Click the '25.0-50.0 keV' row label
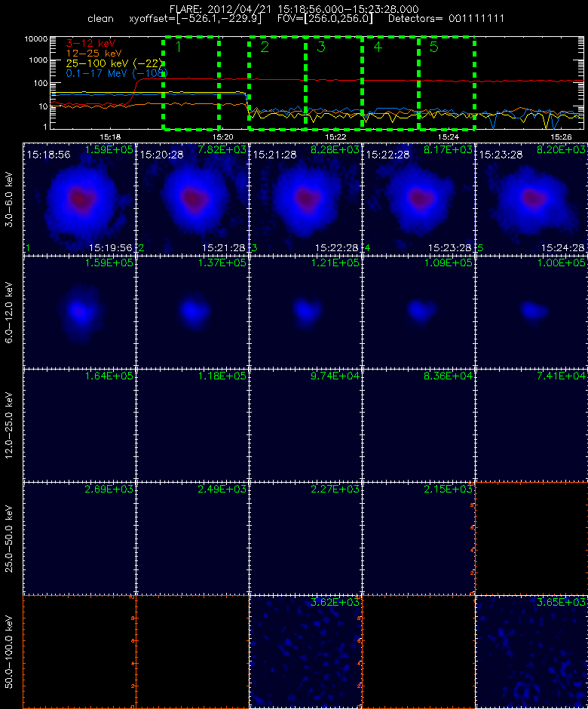This screenshot has width=588, height=709. (10, 539)
